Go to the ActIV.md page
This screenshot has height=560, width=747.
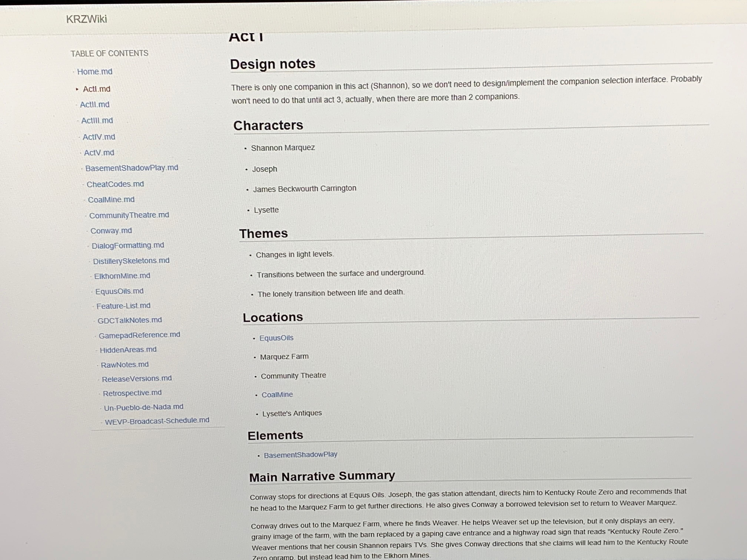[x=99, y=137]
